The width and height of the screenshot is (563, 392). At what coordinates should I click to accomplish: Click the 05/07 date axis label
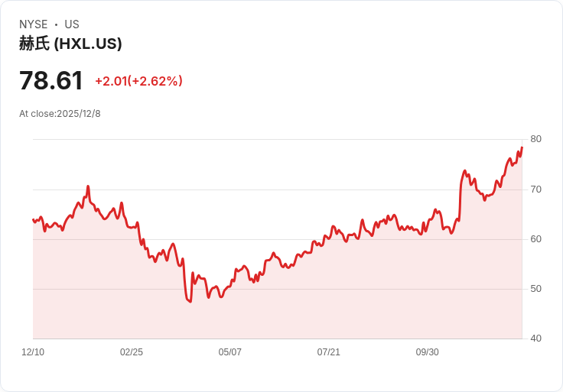coord(229,352)
